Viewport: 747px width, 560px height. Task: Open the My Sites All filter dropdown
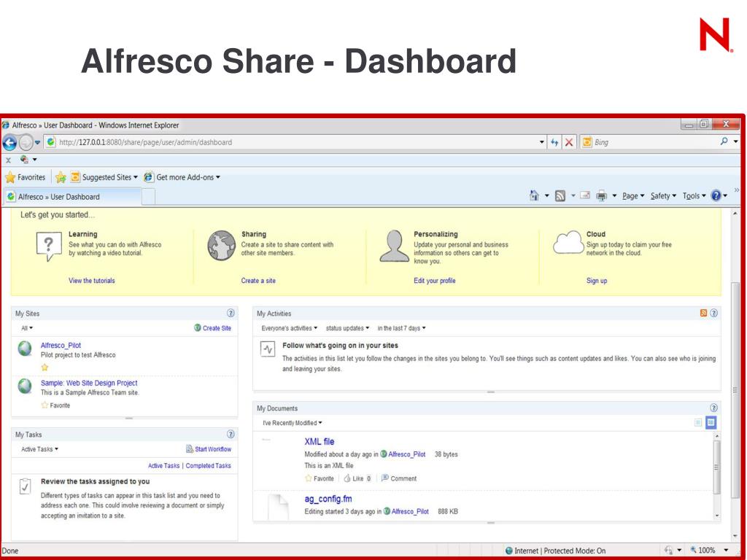click(x=27, y=328)
